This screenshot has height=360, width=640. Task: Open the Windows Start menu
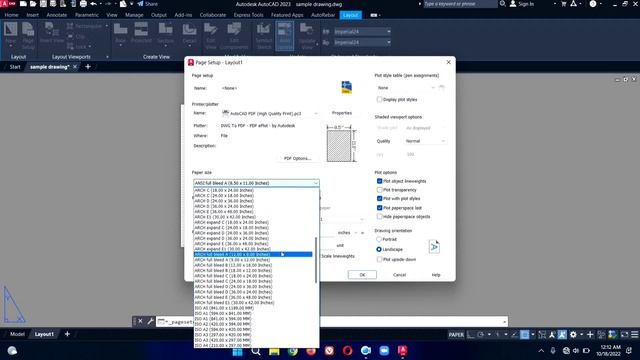[x=237, y=351]
